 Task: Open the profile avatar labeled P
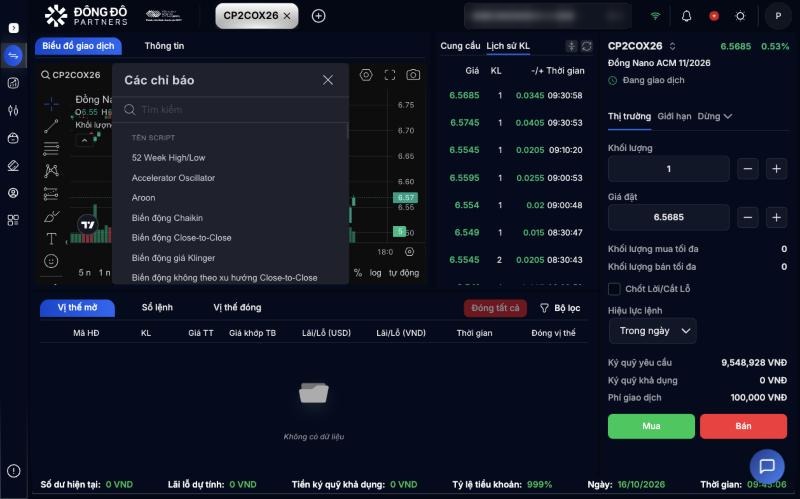pyautogui.click(x=778, y=16)
